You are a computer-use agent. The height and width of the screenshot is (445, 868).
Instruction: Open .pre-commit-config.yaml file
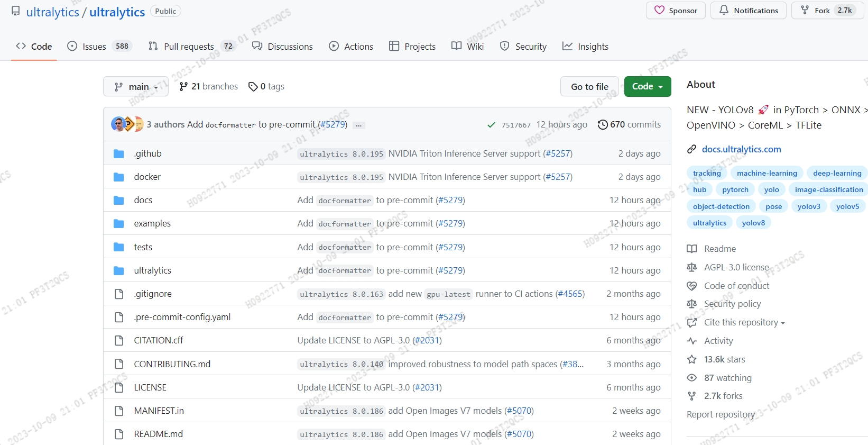pyautogui.click(x=182, y=317)
